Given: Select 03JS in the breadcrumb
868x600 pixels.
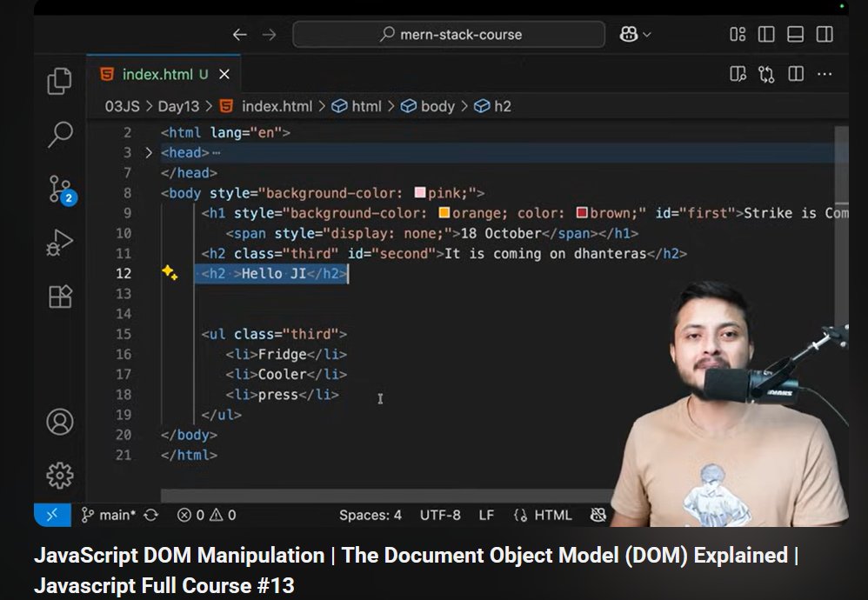Looking at the screenshot, I should (x=123, y=106).
